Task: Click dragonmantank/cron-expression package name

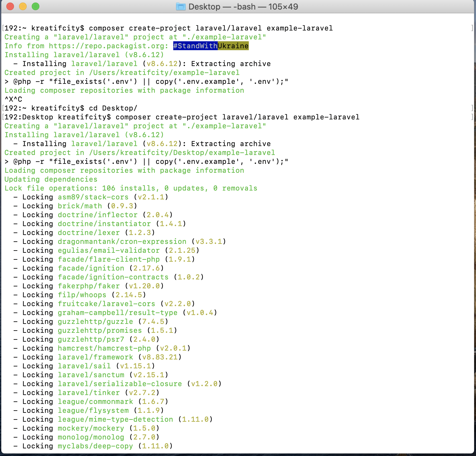Action: pos(122,242)
